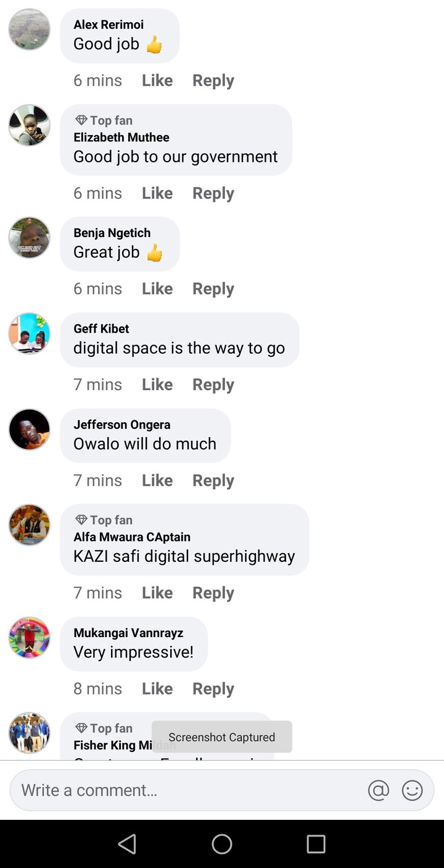Reply to KAZI safi digital superhighway comment

(213, 593)
